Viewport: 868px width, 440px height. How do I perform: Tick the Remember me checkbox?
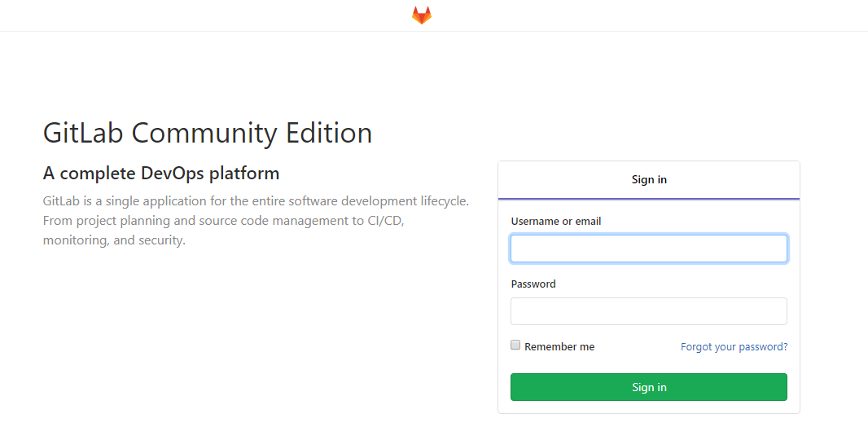coord(515,345)
